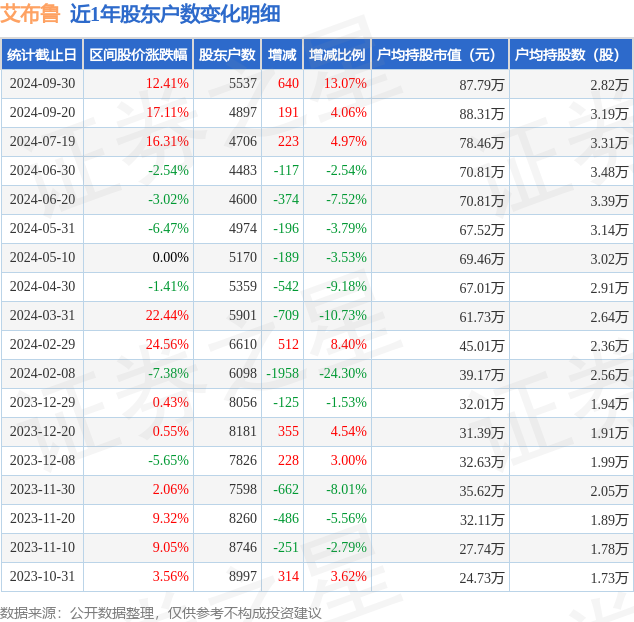Click the date cell 2024-04-30

point(42,286)
